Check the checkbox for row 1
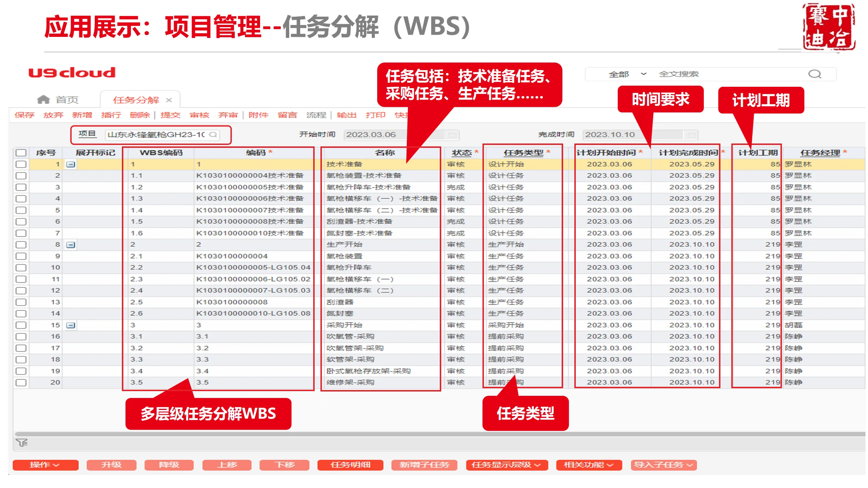The height and width of the screenshot is (488, 868). tap(21, 164)
